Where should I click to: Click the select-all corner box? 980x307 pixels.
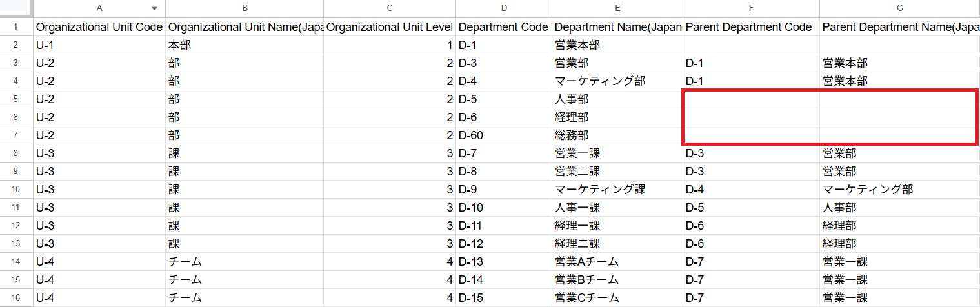[x=16, y=8]
